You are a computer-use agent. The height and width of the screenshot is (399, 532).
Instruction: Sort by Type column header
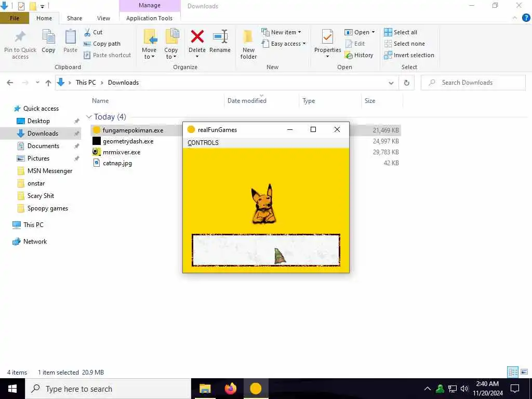pyautogui.click(x=309, y=101)
